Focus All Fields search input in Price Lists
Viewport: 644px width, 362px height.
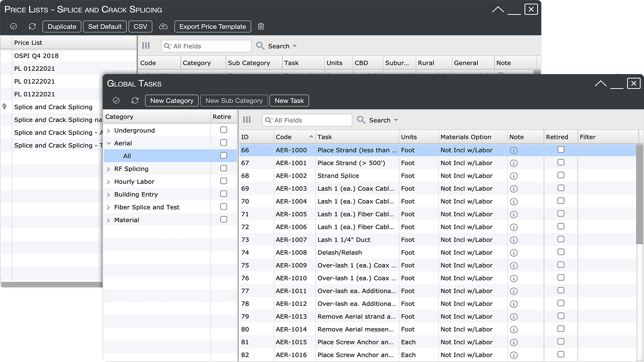pos(206,46)
